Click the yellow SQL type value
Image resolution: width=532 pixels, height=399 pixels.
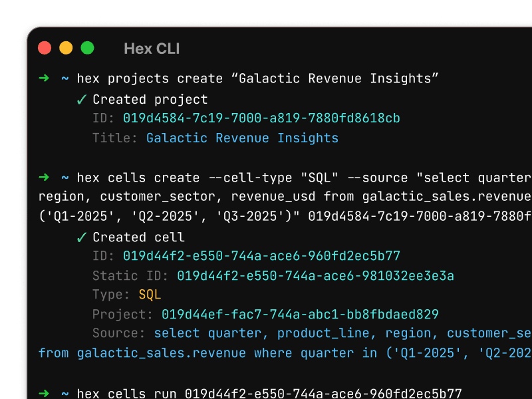[x=150, y=295]
